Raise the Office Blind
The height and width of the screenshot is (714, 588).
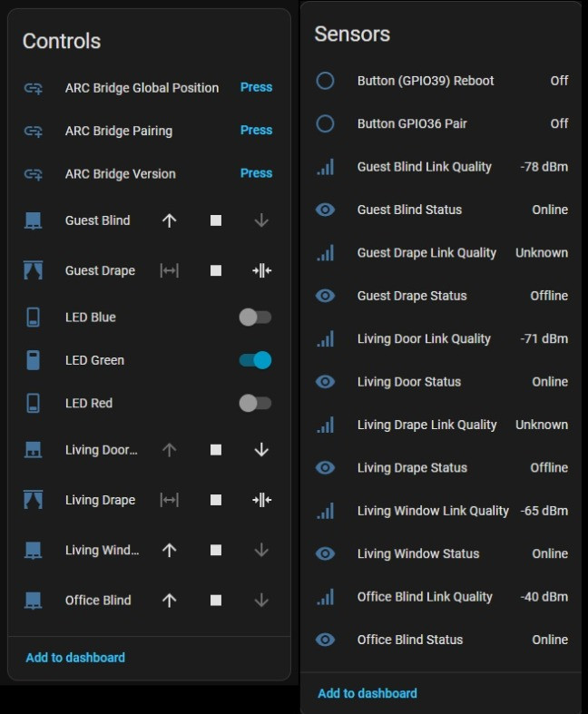[x=170, y=601]
